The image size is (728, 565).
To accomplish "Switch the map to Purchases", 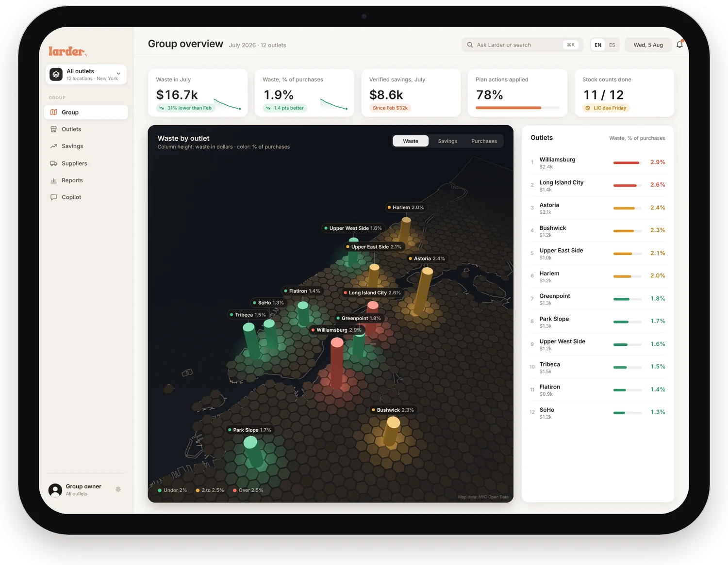I will point(484,141).
